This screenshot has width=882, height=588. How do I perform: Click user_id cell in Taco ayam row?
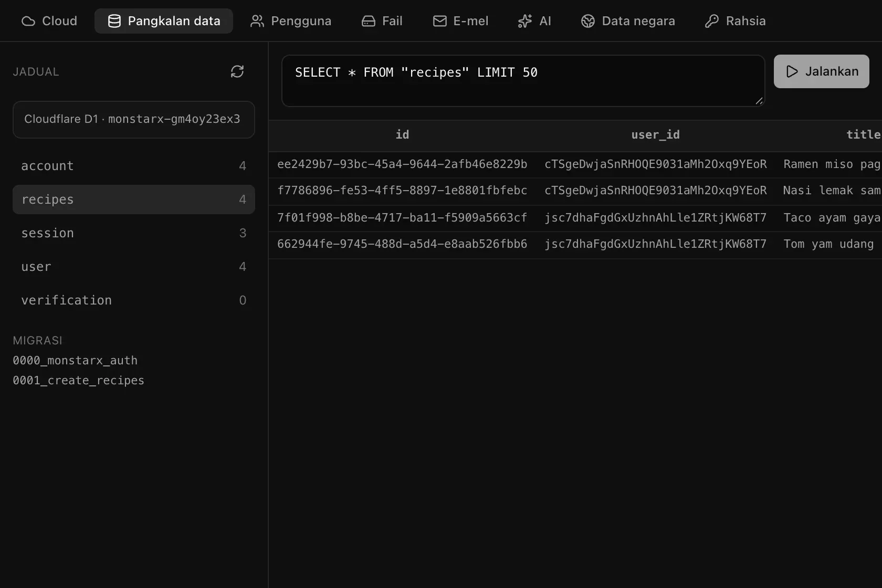tap(655, 218)
